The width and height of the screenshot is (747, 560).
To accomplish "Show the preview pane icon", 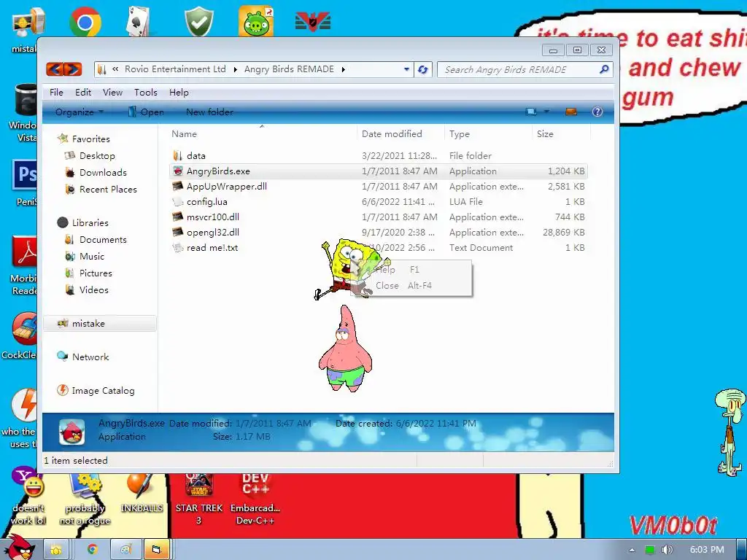I will pos(570,112).
